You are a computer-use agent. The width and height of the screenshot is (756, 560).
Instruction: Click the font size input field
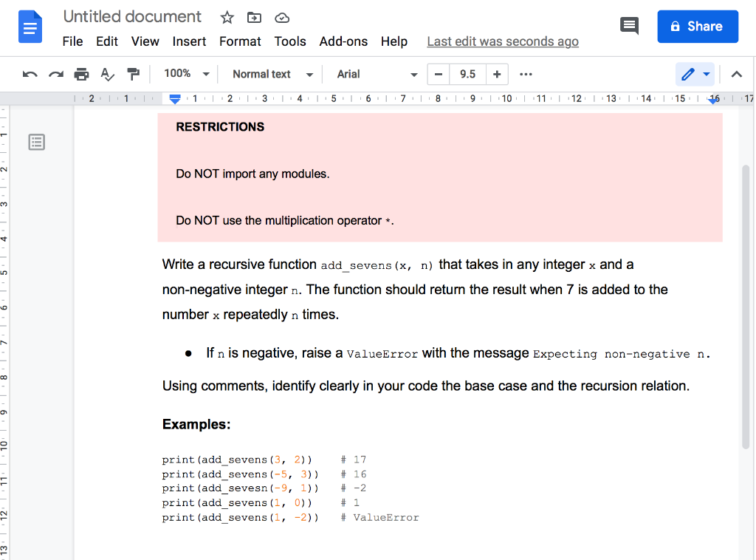467,74
